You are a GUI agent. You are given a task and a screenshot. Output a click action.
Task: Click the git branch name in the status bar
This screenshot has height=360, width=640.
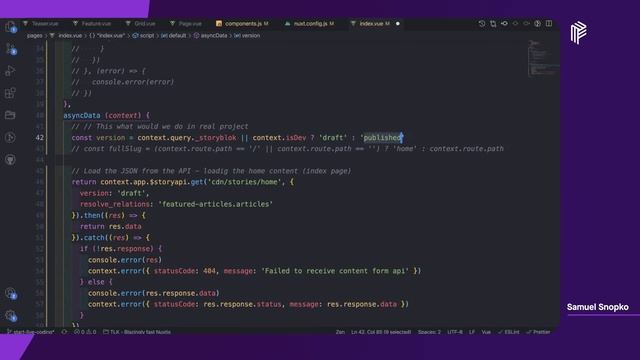click(x=31, y=332)
